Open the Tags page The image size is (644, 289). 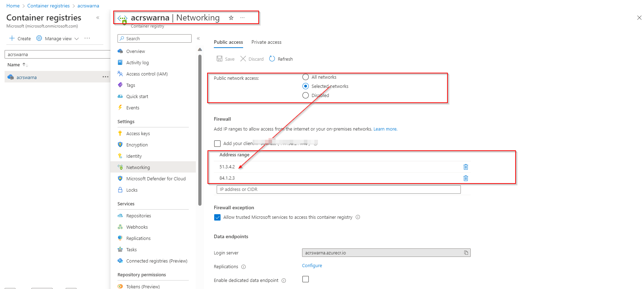(x=131, y=85)
